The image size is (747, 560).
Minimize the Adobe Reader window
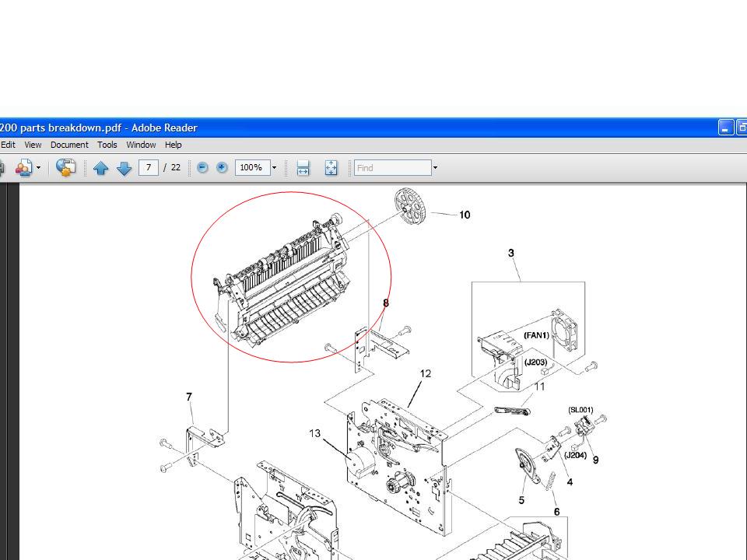(725, 128)
